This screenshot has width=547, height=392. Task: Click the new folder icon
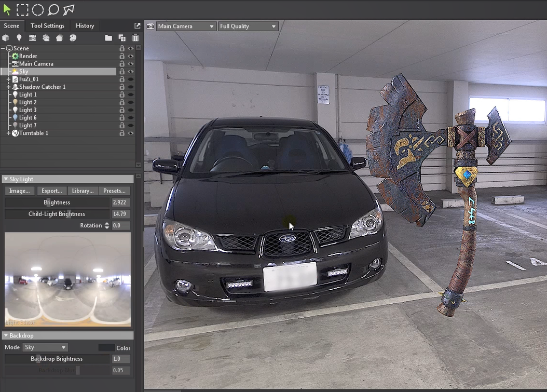pos(108,38)
